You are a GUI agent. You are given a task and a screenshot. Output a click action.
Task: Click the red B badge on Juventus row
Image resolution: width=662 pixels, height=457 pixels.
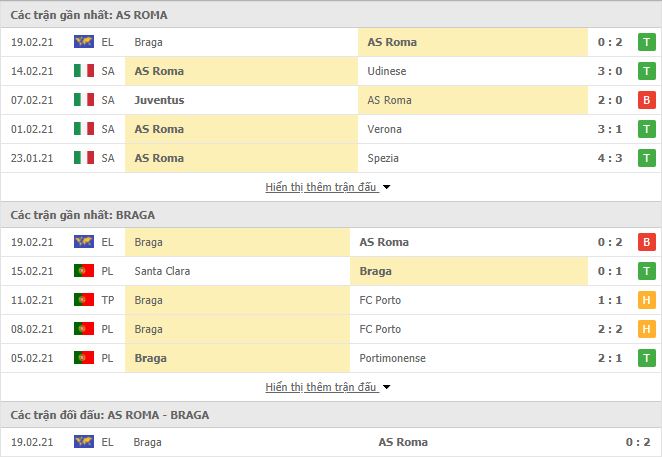pyautogui.click(x=646, y=100)
